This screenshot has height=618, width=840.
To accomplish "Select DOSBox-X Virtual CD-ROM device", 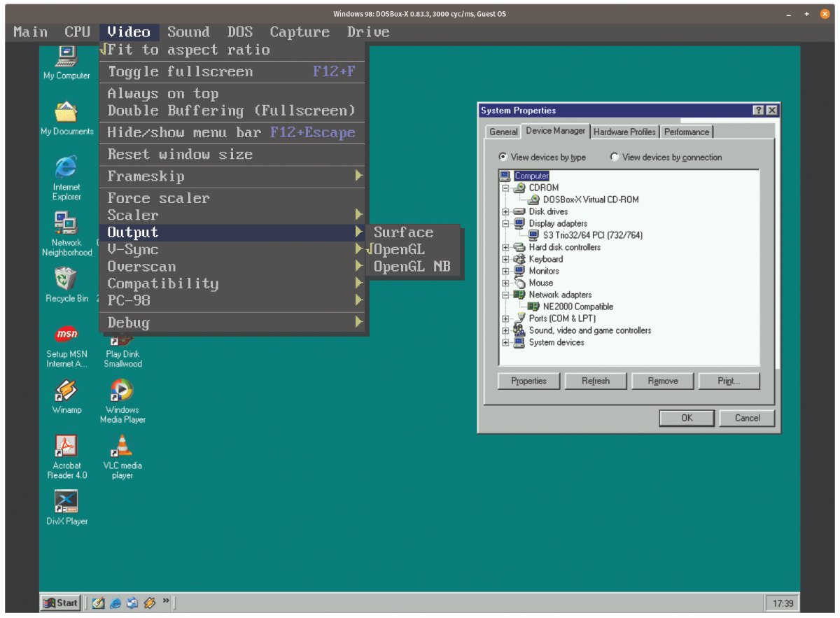I will [584, 199].
